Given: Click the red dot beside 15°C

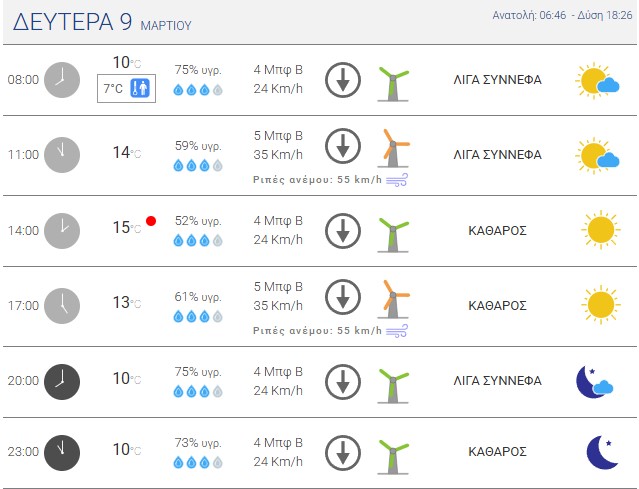Looking at the screenshot, I should [x=151, y=221].
